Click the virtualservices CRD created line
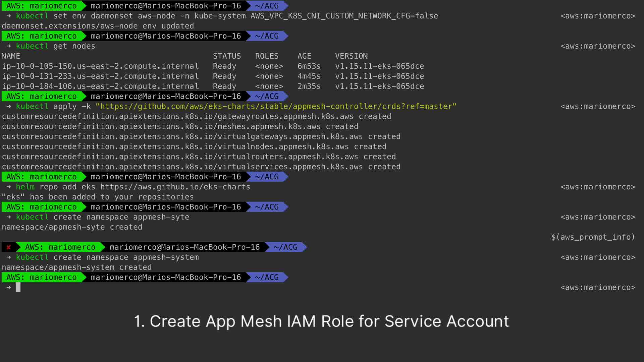 (x=201, y=167)
